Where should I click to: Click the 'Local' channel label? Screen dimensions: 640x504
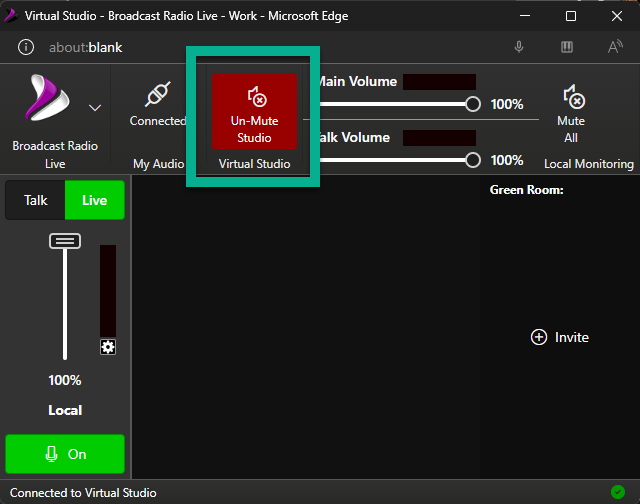(65, 410)
